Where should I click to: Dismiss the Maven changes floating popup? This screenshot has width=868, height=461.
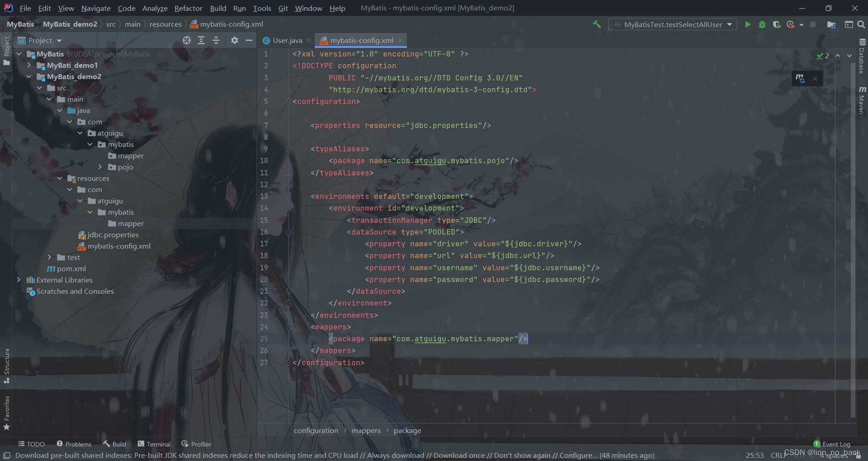[x=815, y=79]
